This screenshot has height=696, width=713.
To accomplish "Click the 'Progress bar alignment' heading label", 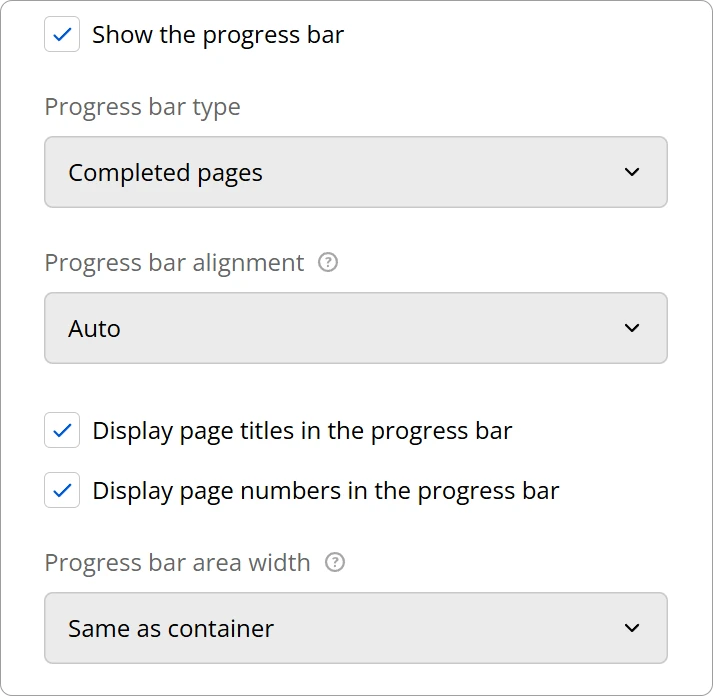I will (174, 263).
